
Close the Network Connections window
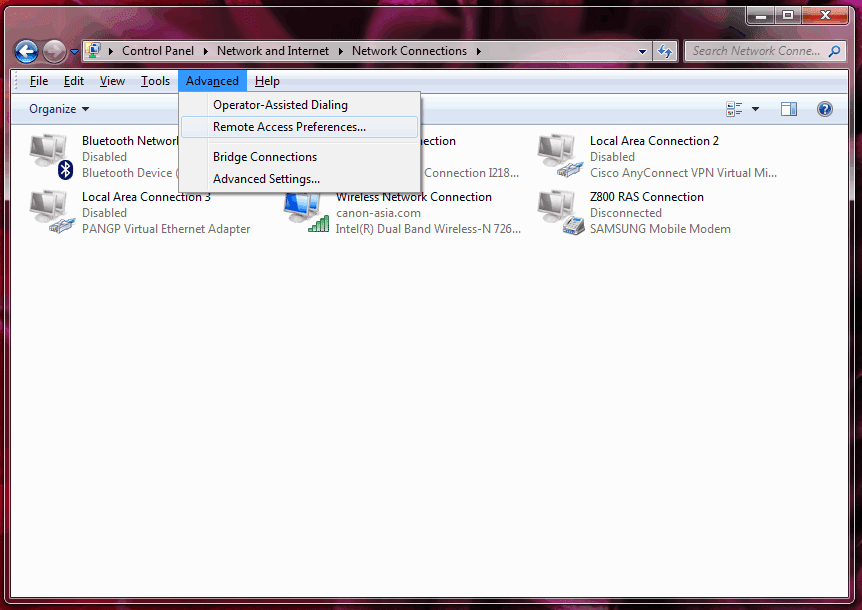(825, 15)
